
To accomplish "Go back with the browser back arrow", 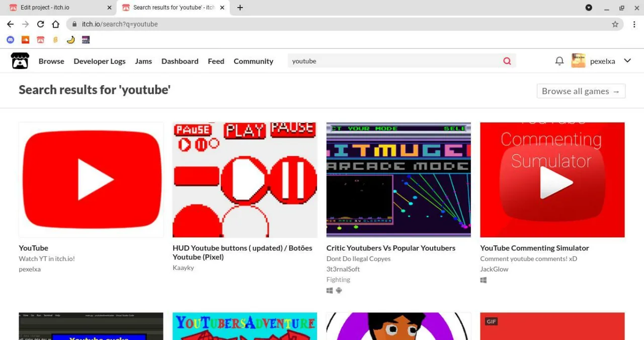I will pyautogui.click(x=10, y=24).
